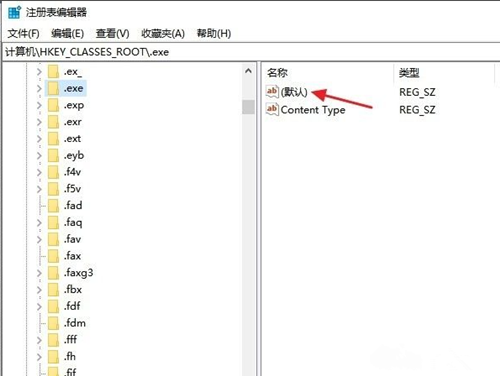
Task: Select the .exp folder icon
Action: tap(53, 105)
